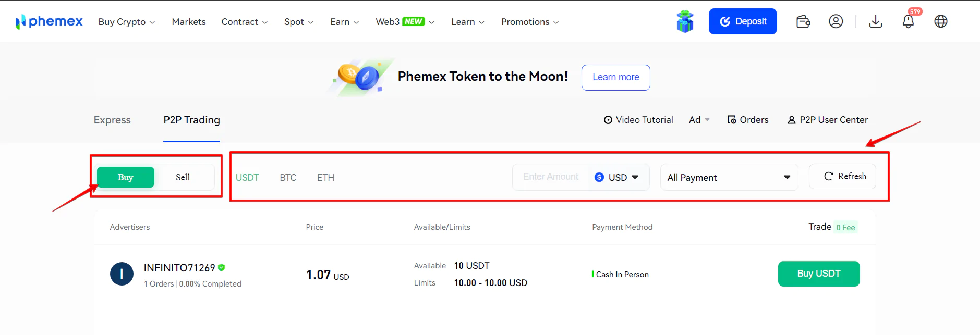Click the 0 Fee badge
Screen dimensions: 980x335
click(x=845, y=227)
